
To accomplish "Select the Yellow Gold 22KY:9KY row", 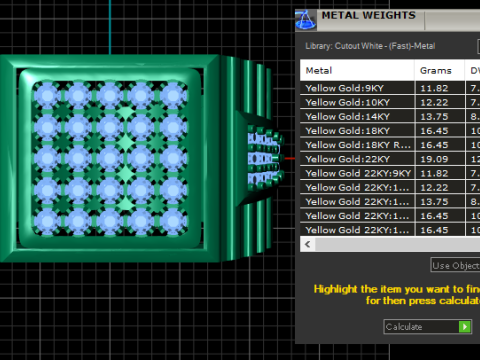I will [x=390, y=173].
